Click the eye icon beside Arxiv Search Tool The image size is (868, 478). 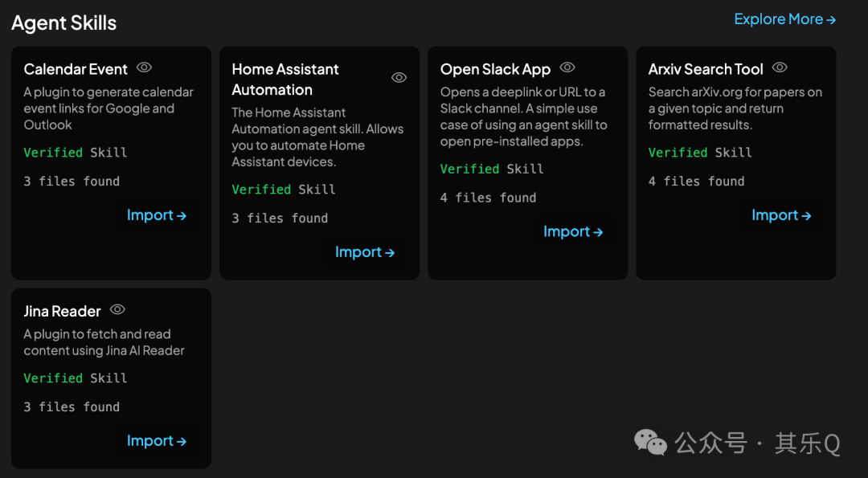pyautogui.click(x=780, y=67)
